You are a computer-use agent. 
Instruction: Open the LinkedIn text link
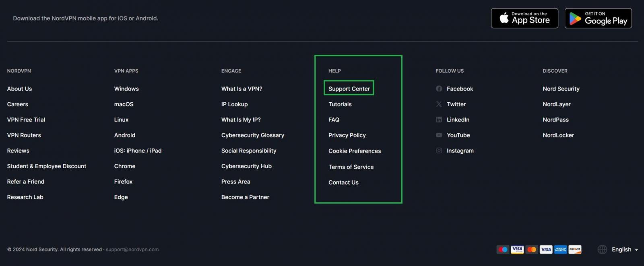coord(458,120)
